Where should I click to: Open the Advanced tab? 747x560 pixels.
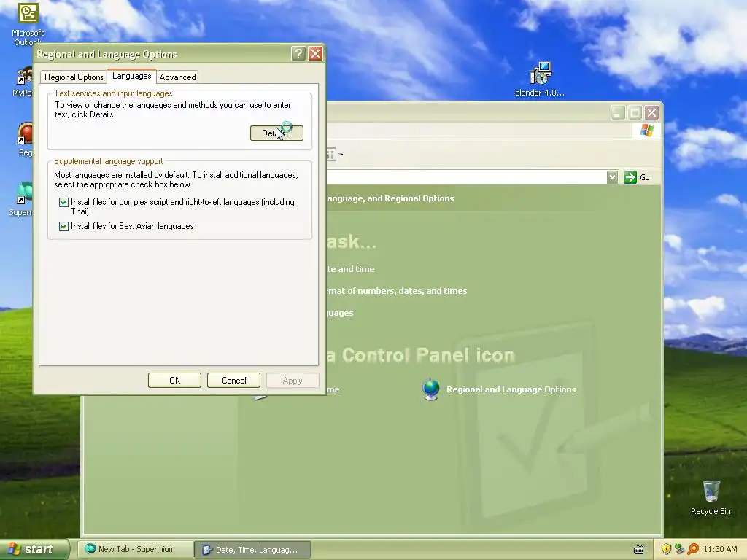(177, 77)
